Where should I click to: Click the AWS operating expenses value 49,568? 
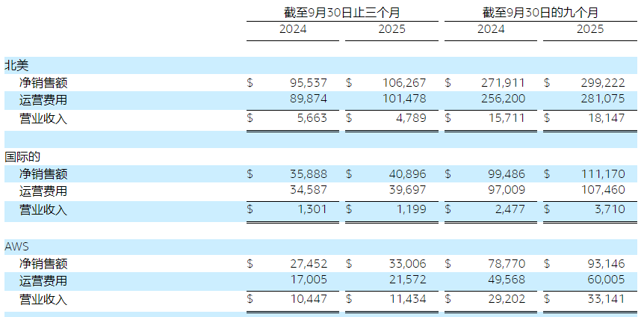[x=504, y=281]
